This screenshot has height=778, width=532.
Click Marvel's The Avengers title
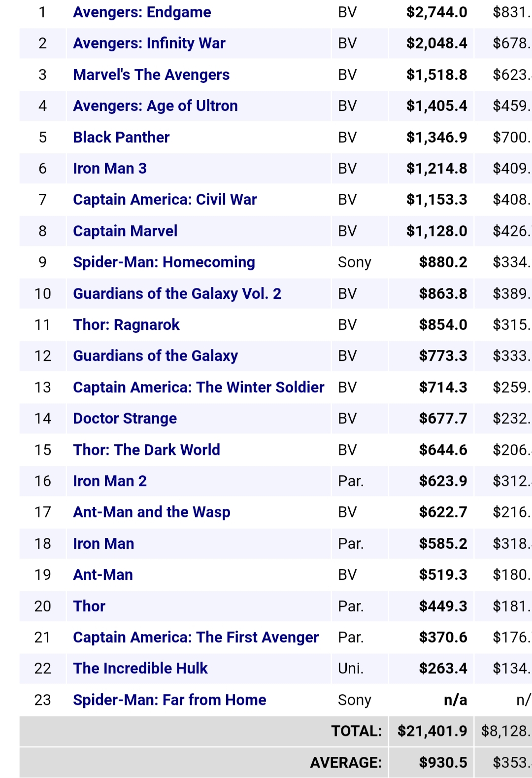click(151, 75)
